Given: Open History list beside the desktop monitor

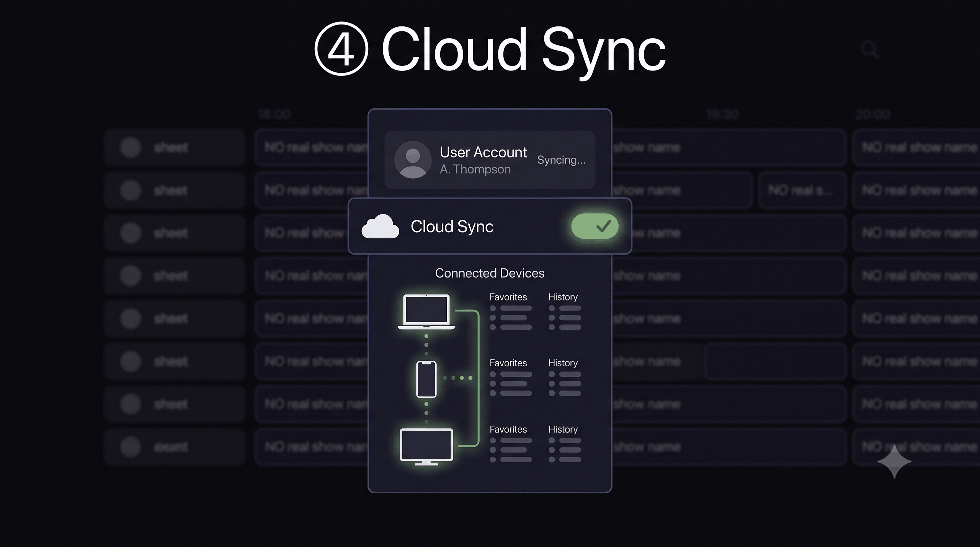Looking at the screenshot, I should click(564, 444).
